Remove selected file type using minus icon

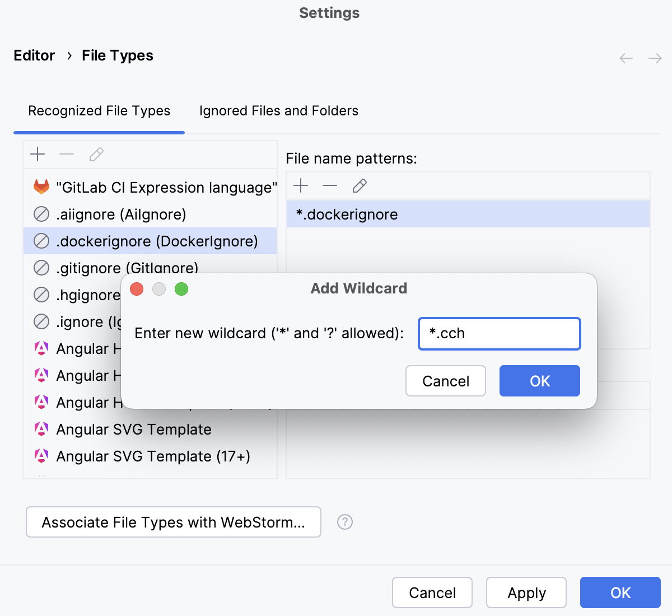67,155
